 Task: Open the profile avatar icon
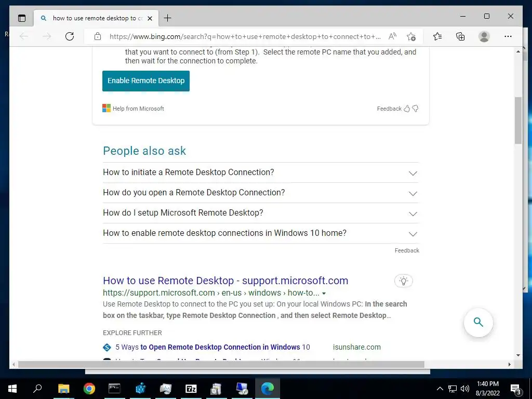[484, 36]
